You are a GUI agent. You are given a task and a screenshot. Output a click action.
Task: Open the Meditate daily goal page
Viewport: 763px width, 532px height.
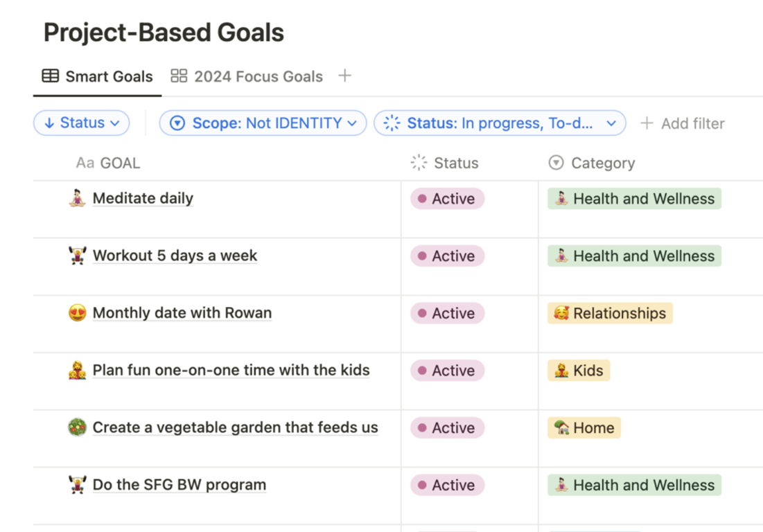point(143,199)
